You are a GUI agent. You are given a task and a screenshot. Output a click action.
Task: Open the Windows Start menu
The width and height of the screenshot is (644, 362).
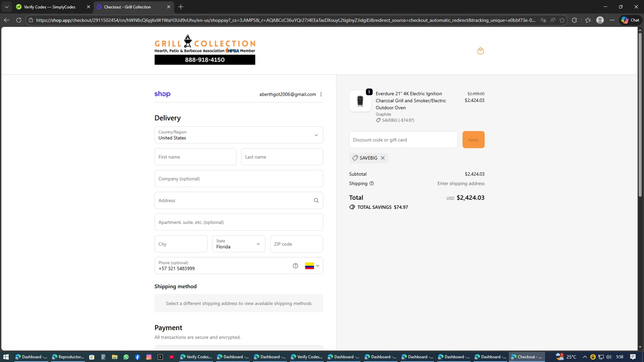coord(6,357)
